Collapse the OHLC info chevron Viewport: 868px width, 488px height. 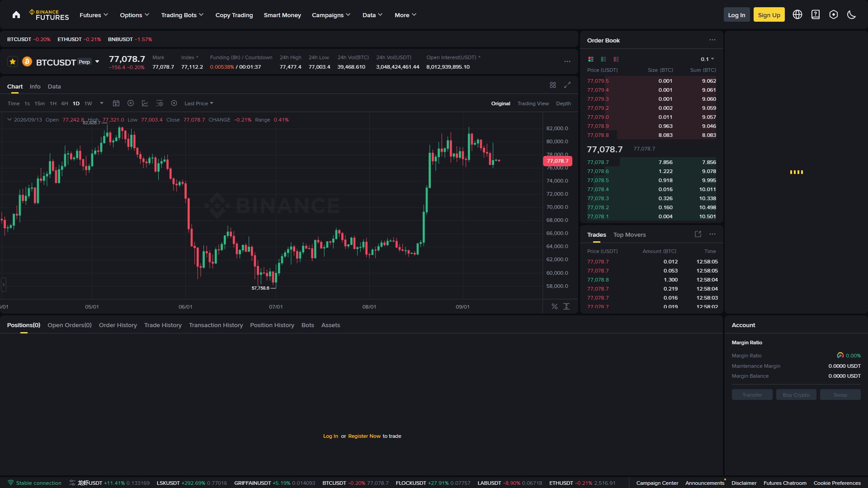(9, 120)
